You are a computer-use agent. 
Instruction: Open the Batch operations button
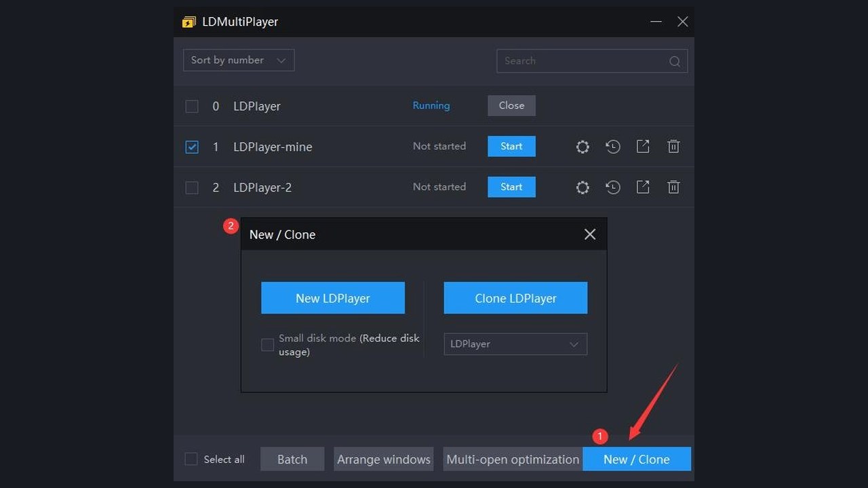[x=292, y=459]
